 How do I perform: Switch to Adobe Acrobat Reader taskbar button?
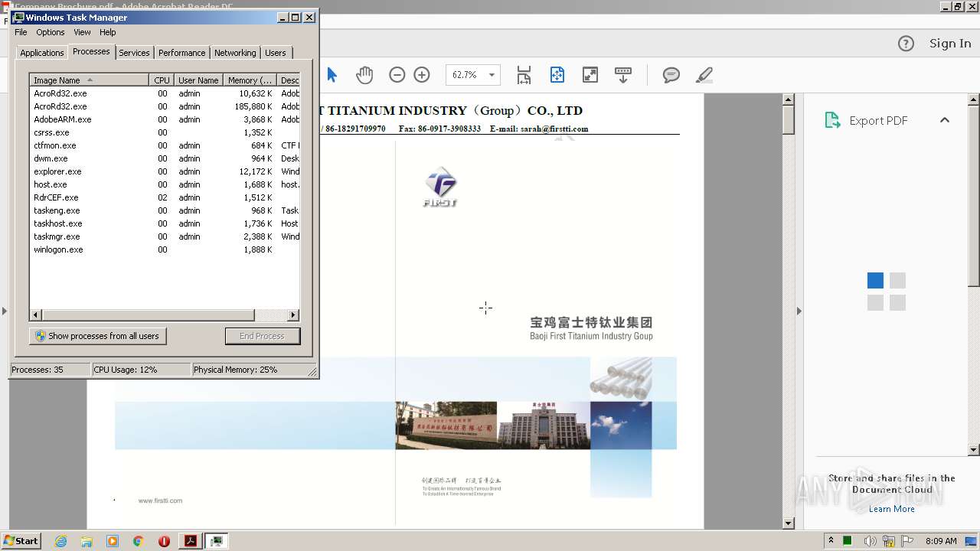coord(191,541)
